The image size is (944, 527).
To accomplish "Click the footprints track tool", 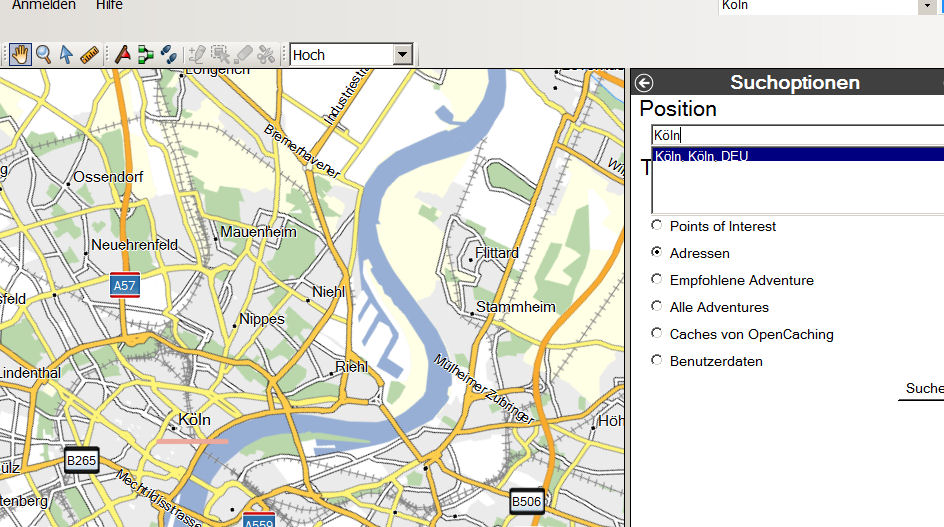I will click(169, 54).
